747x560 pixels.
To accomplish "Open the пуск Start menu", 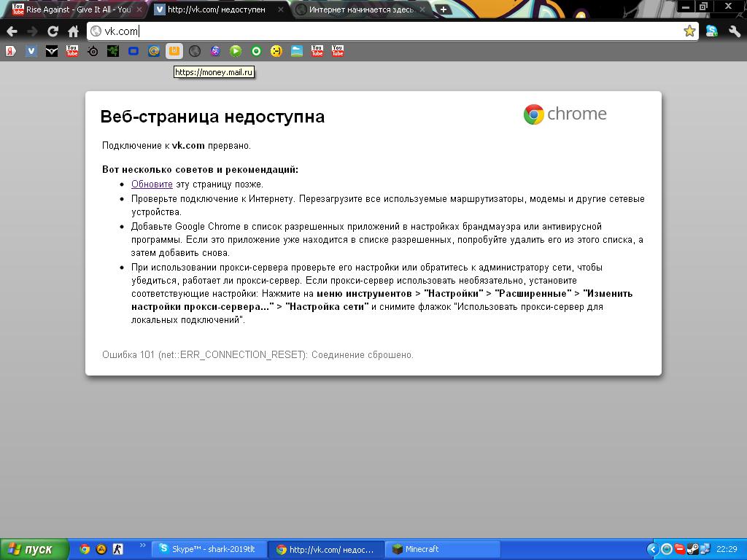I will [34, 549].
